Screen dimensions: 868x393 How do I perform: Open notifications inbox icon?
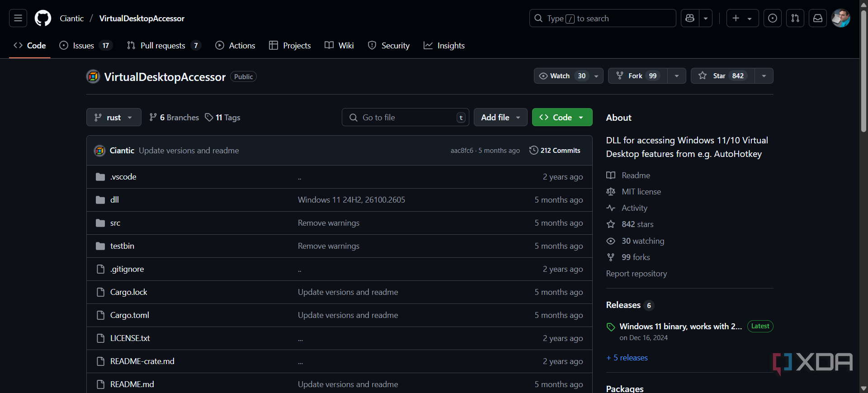pos(818,18)
